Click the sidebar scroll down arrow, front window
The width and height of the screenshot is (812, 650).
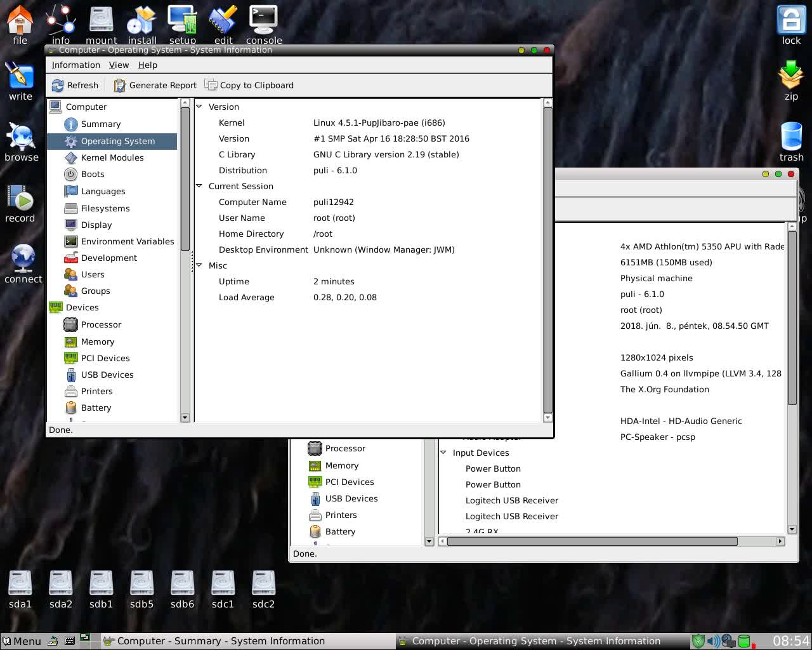click(185, 418)
